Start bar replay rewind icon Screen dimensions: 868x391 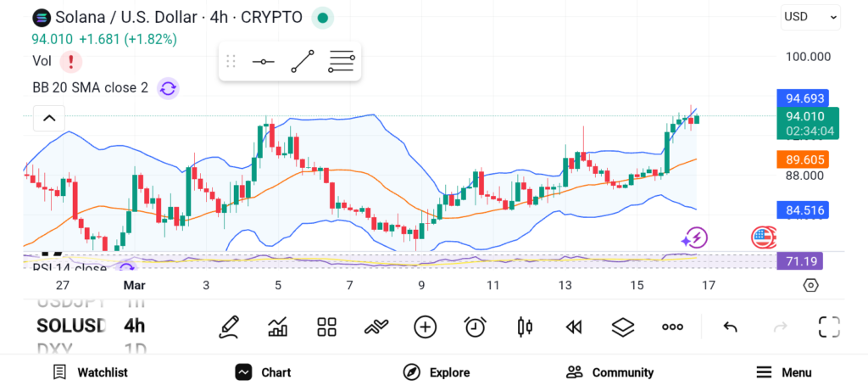click(x=574, y=327)
